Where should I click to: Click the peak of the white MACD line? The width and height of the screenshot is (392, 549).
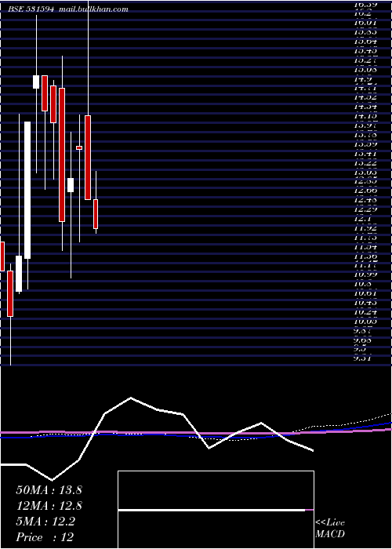click(131, 398)
